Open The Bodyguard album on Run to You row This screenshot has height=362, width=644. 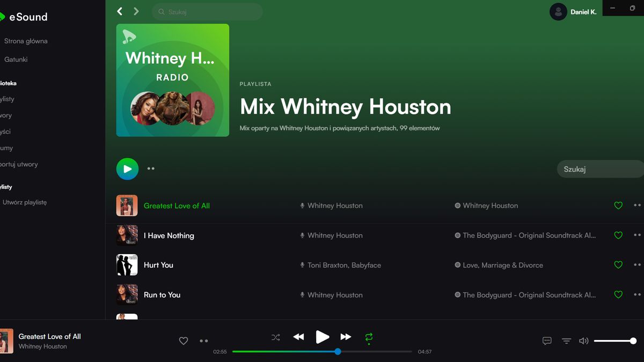pos(529,295)
